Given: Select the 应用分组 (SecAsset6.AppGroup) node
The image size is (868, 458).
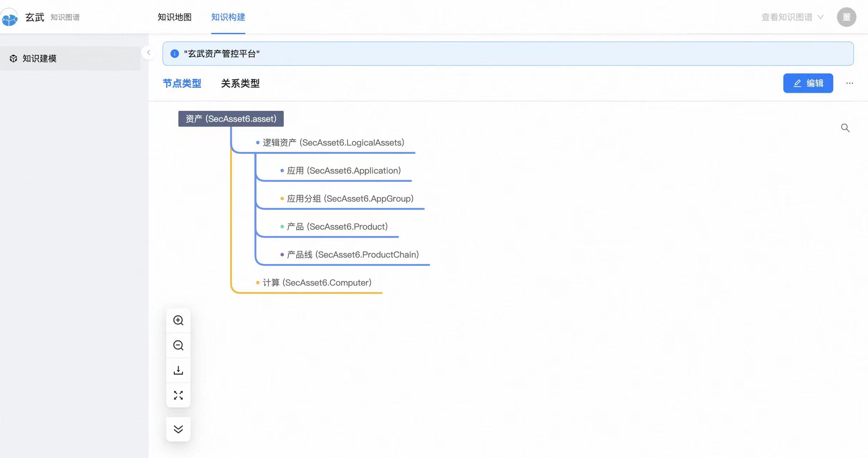Looking at the screenshot, I should coord(350,199).
